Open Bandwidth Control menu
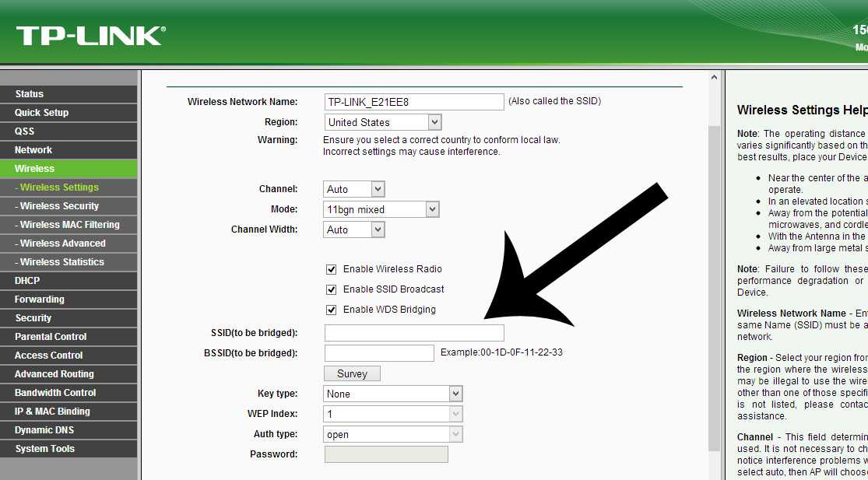868x480 pixels. tap(68, 393)
